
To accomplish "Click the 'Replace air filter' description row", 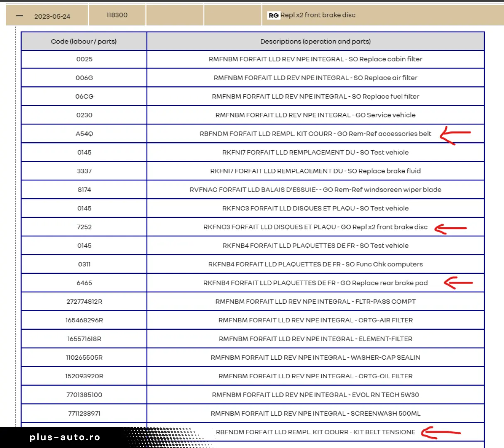I will click(316, 78).
